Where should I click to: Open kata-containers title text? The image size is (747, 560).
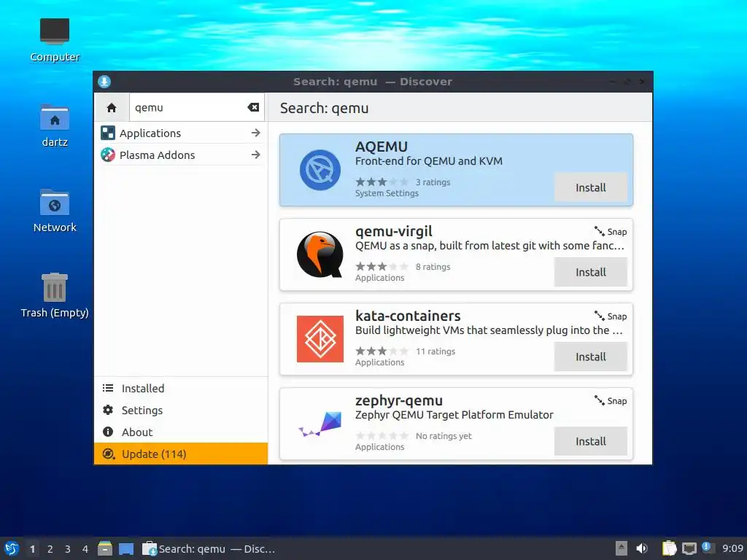pos(409,316)
